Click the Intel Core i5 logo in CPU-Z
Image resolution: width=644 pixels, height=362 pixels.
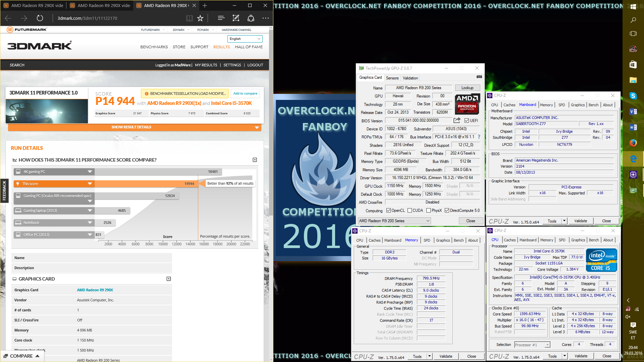point(601,260)
